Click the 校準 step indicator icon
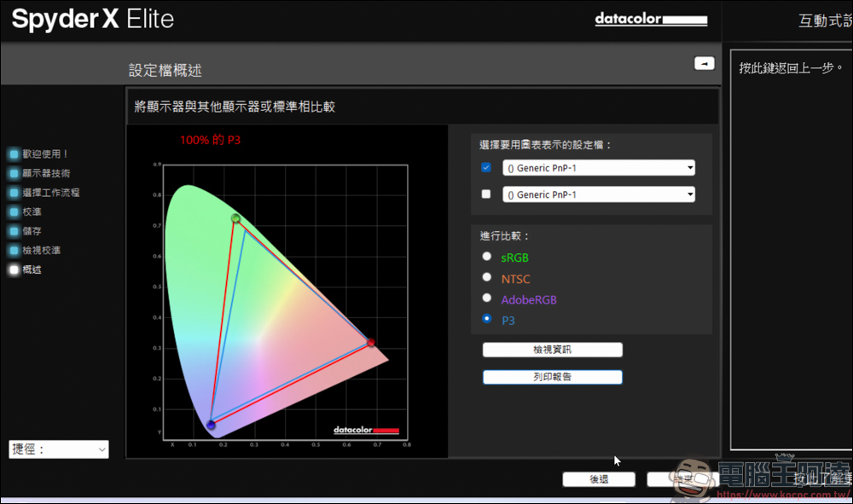Screen dimensions: 853x504 (15, 212)
